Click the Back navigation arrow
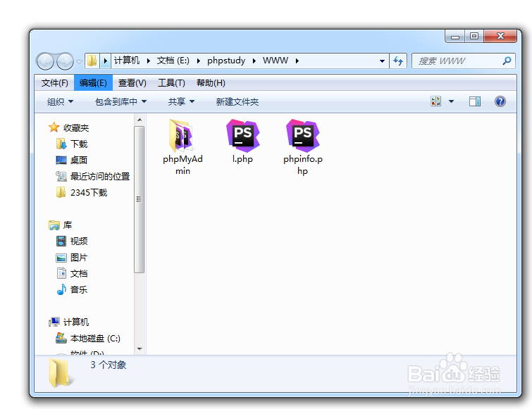 pyautogui.click(x=45, y=61)
